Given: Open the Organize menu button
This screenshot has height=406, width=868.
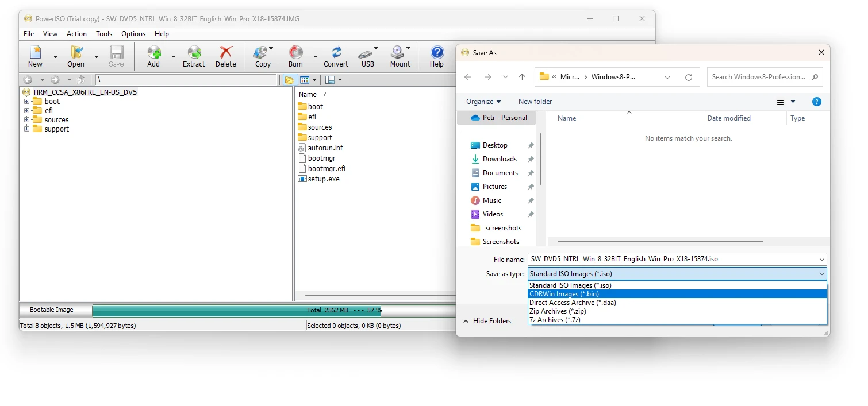Looking at the screenshot, I should point(483,102).
